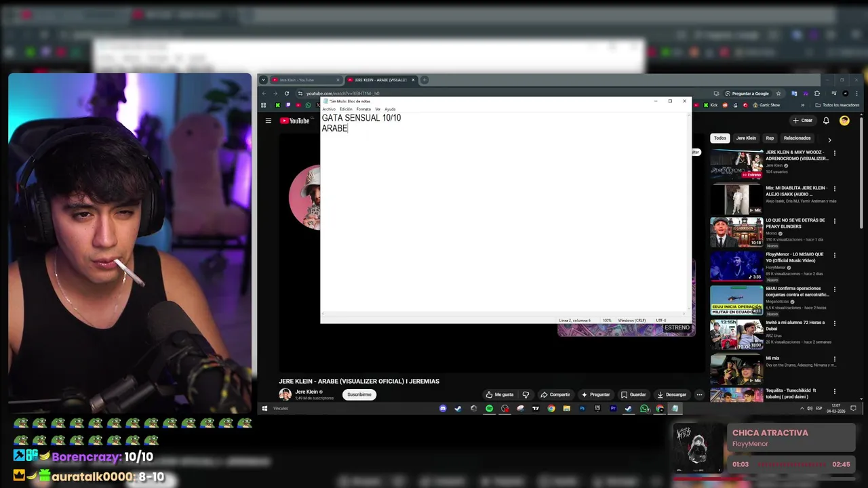This screenshot has width=868, height=488.
Task: Show more filter chips with arrow
Action: pos(829,139)
